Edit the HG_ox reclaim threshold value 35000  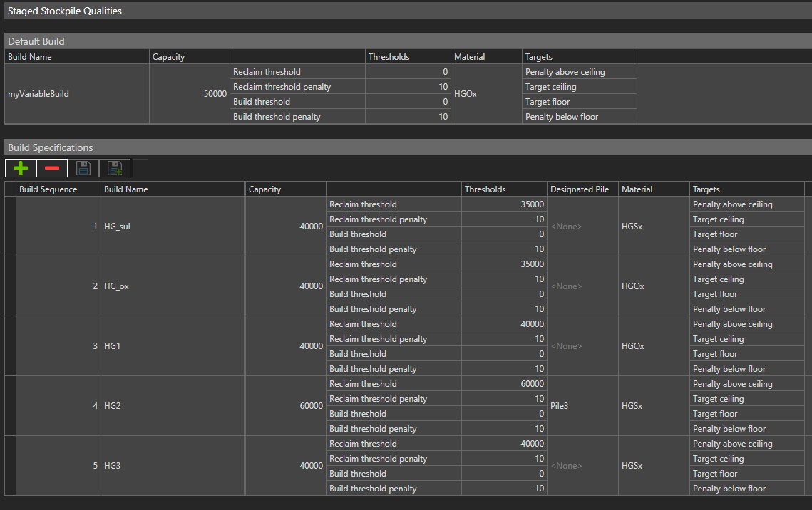coord(503,264)
